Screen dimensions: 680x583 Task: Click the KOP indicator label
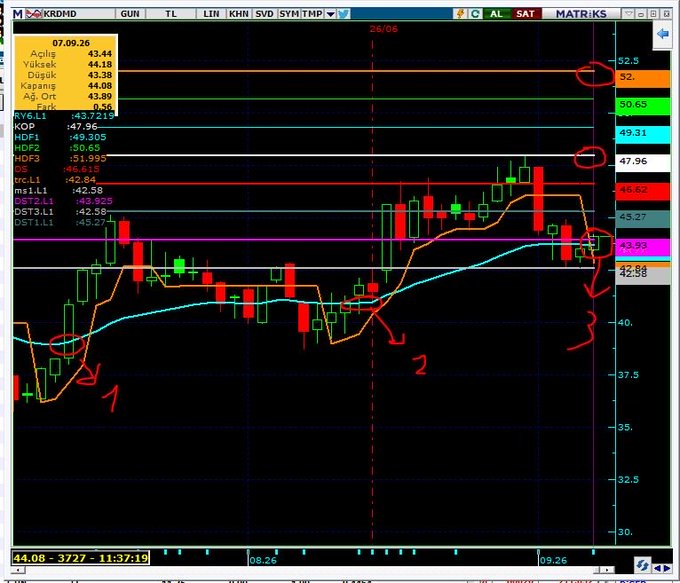24,127
